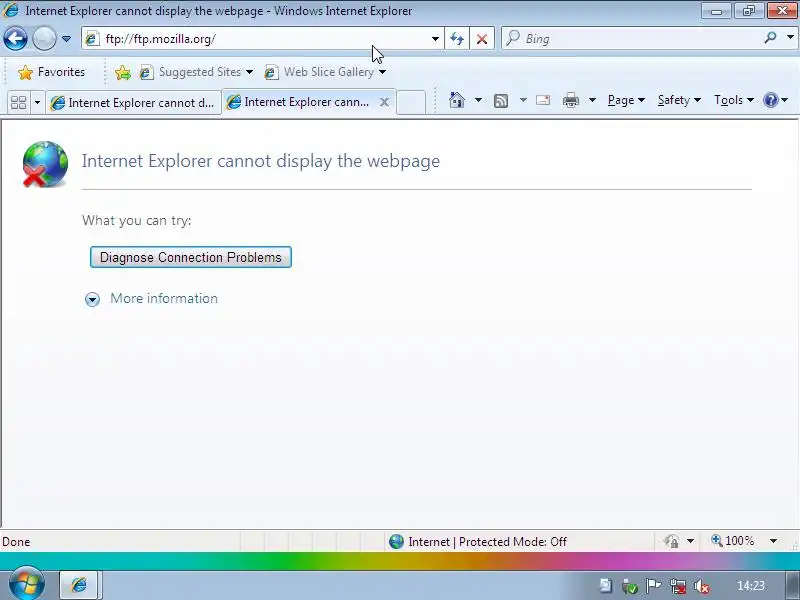Expand the address bar autocomplete dropdown
This screenshot has height=600, width=800.
click(x=435, y=39)
